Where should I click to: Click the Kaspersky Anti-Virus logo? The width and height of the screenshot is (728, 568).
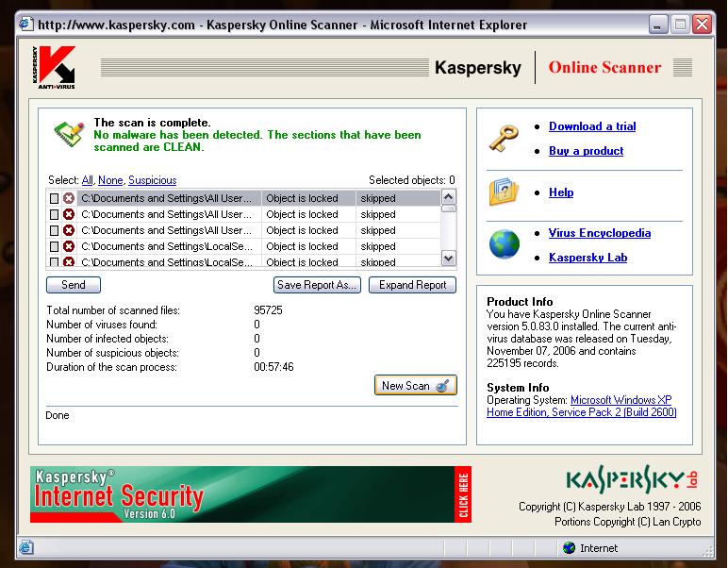point(54,67)
